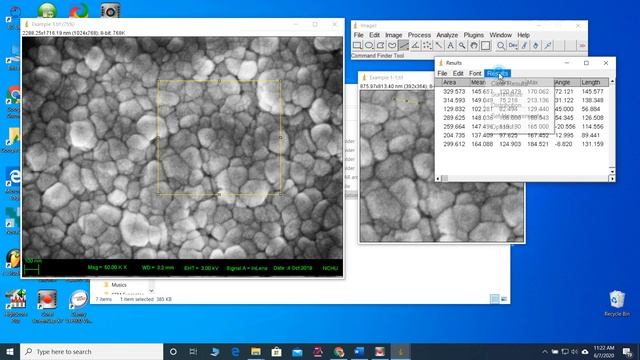
Task: Open the ImageJ Analyze menu
Action: coord(447,35)
